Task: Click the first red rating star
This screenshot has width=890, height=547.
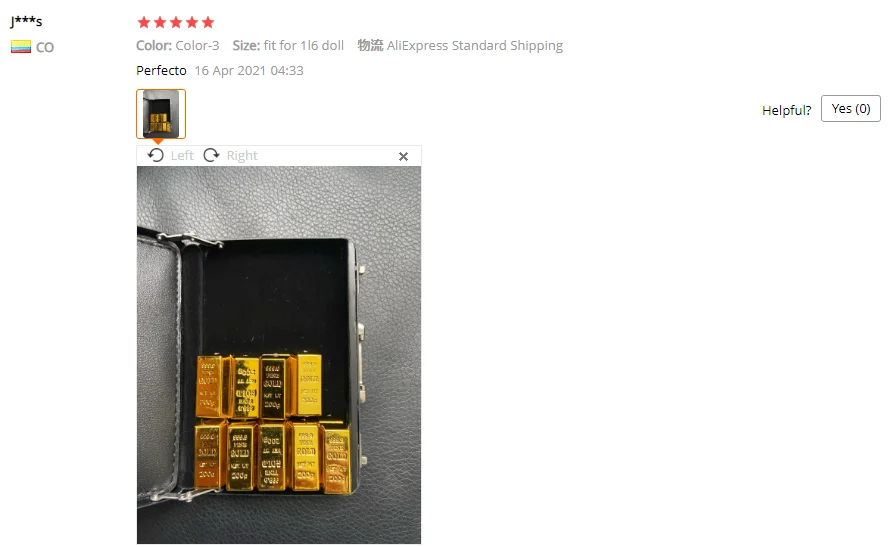Action: pyautogui.click(x=144, y=22)
